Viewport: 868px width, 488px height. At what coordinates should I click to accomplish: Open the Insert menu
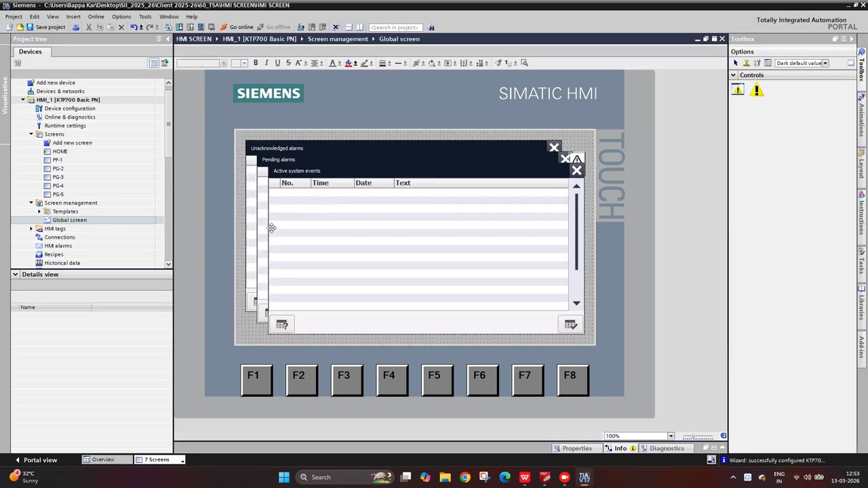tap(73, 16)
